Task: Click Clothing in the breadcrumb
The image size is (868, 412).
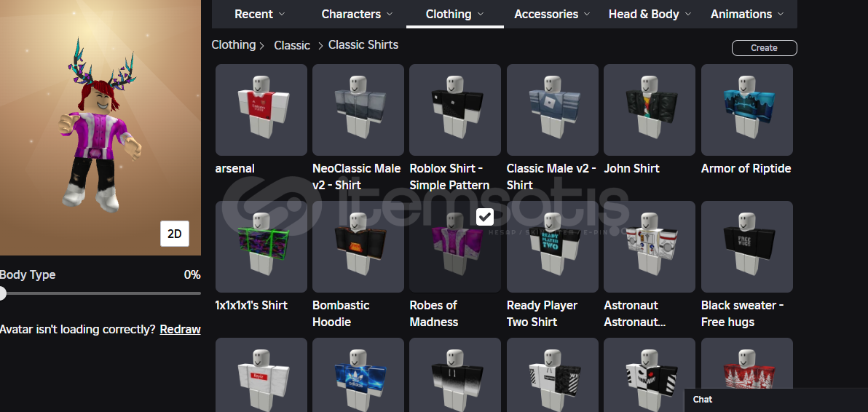Action: pyautogui.click(x=234, y=45)
